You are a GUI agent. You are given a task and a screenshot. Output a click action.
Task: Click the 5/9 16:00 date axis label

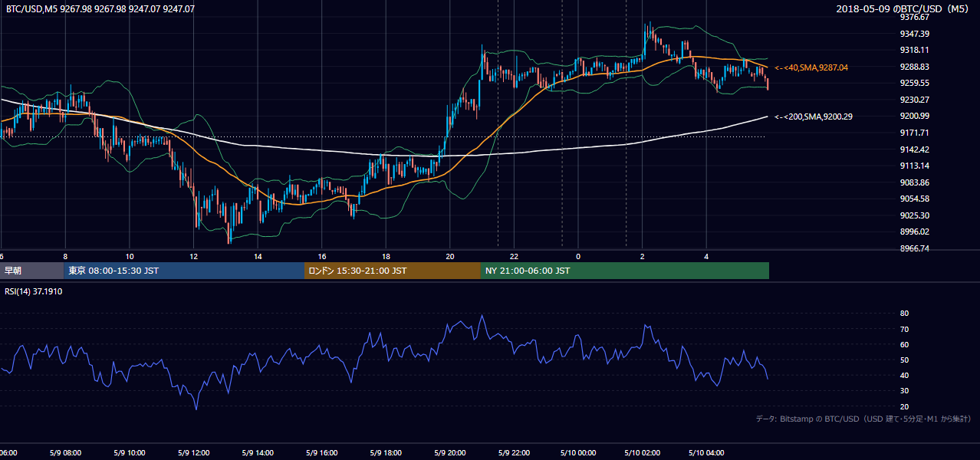(321, 453)
